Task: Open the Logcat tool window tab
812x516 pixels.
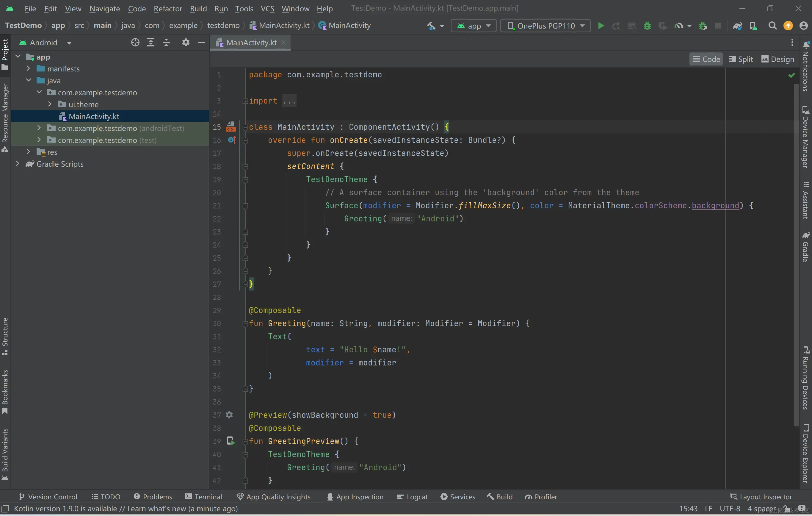Action: point(413,497)
